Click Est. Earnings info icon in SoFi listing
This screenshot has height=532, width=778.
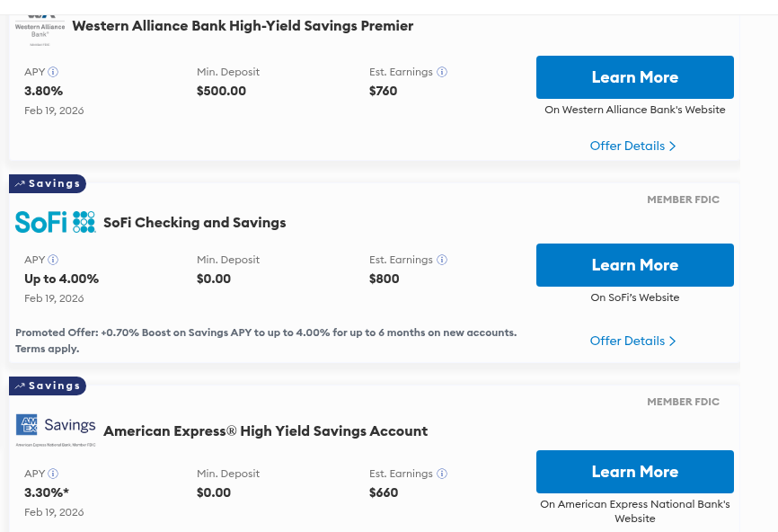(x=442, y=260)
